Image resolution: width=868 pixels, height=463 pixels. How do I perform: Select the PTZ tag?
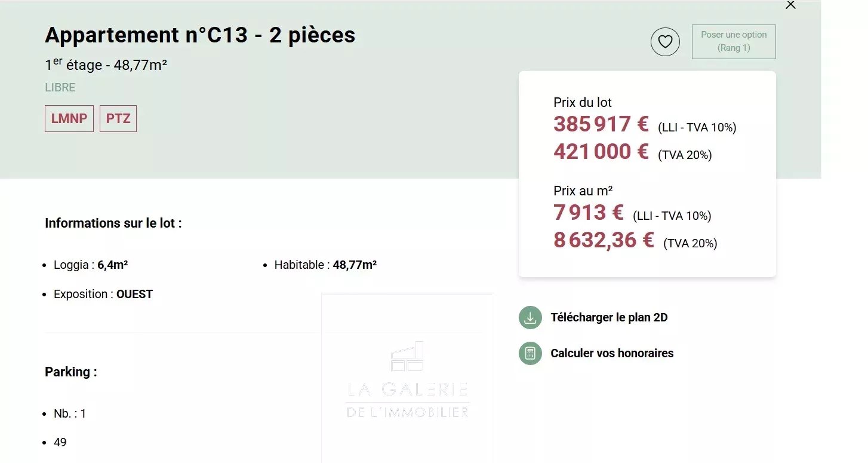tap(118, 119)
